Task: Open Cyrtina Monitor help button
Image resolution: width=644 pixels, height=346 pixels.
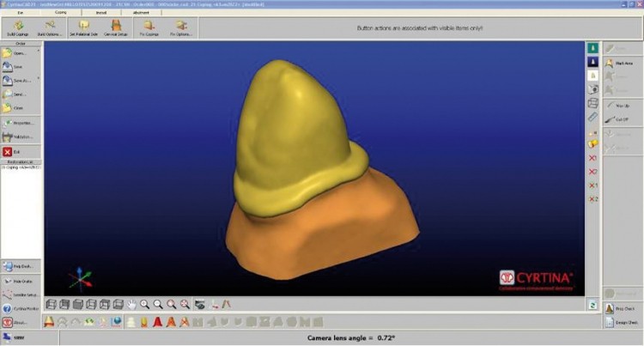Action: tap(21, 308)
